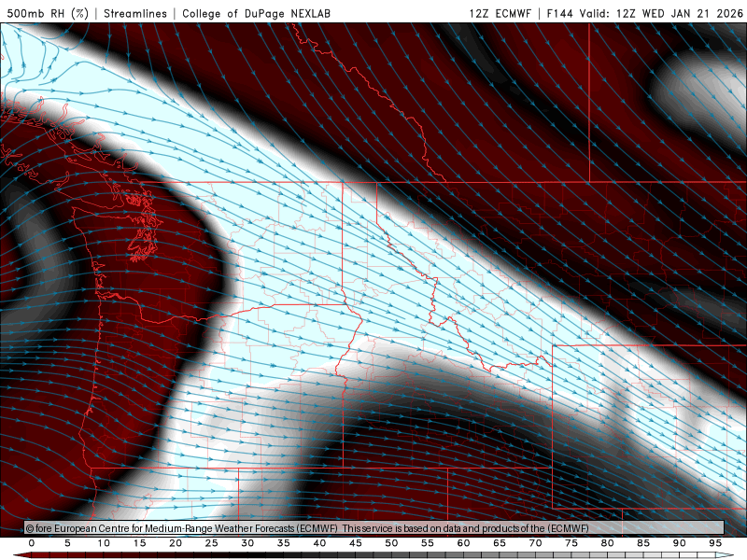Click the '35' value on the RH scale
The height and width of the screenshot is (560, 747).
284,543
